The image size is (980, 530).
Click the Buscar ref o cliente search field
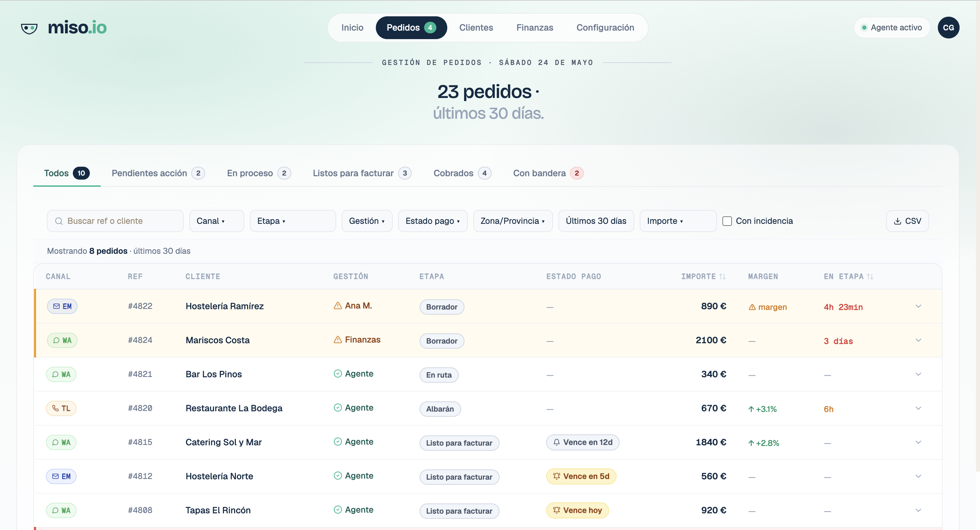pyautogui.click(x=115, y=221)
